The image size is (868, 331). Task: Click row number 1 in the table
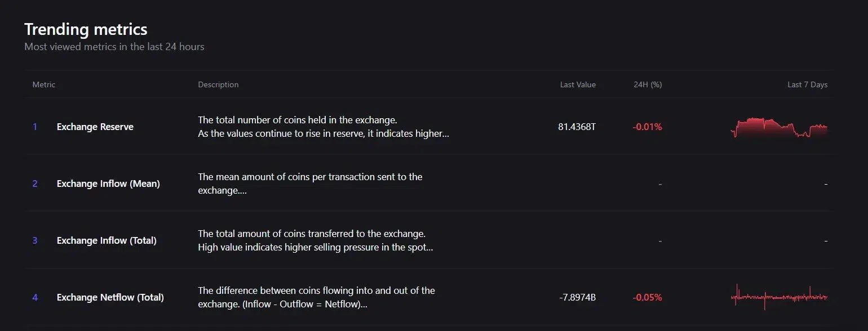click(35, 127)
